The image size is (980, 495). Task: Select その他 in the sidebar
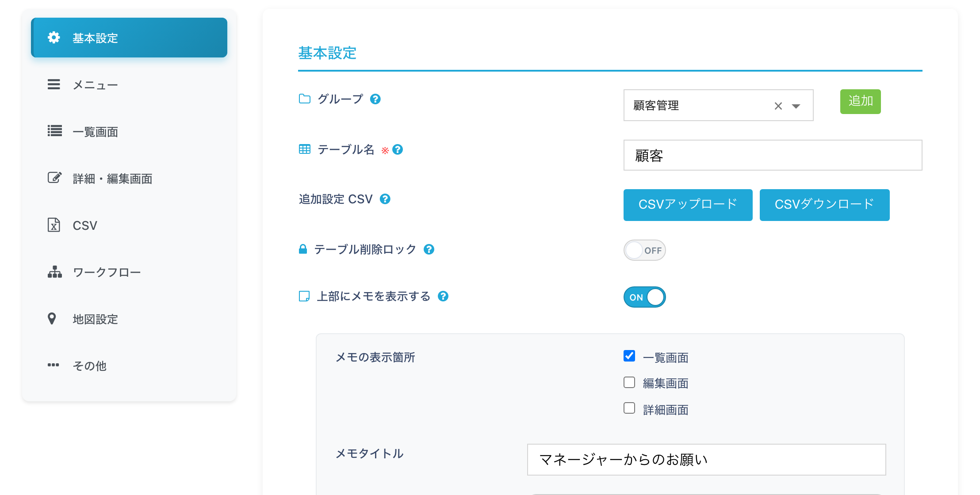pyautogui.click(x=129, y=366)
